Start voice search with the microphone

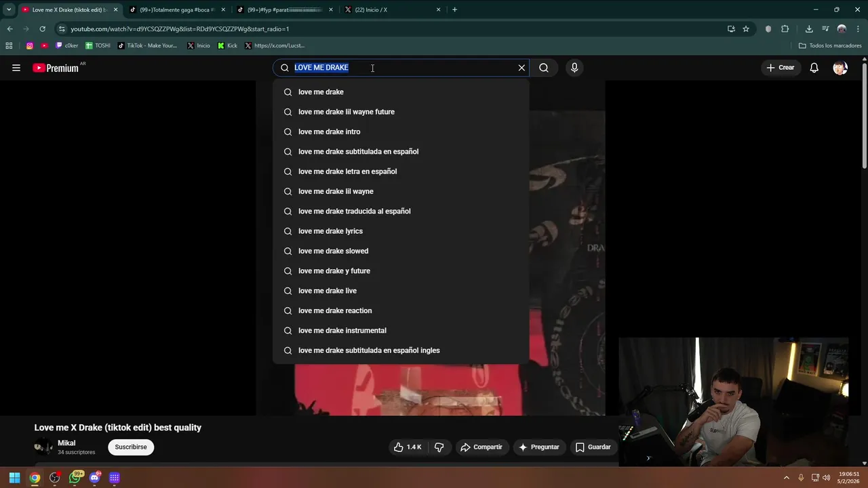(574, 68)
